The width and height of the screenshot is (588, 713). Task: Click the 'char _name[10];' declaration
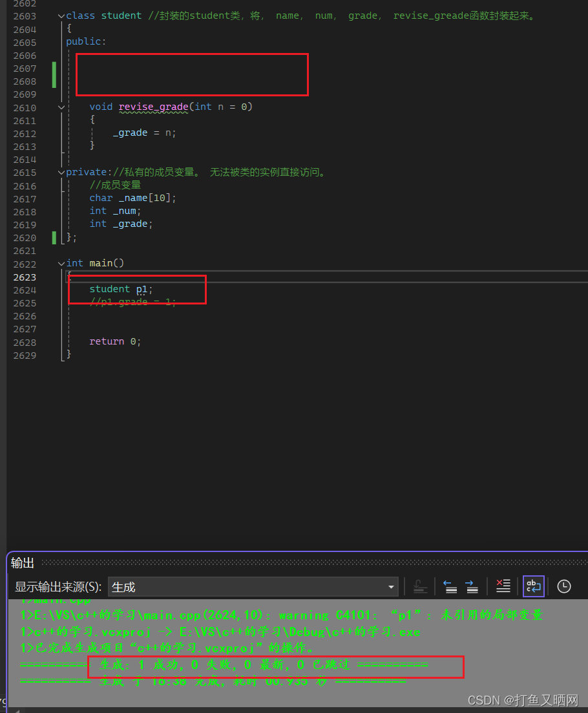[132, 198]
